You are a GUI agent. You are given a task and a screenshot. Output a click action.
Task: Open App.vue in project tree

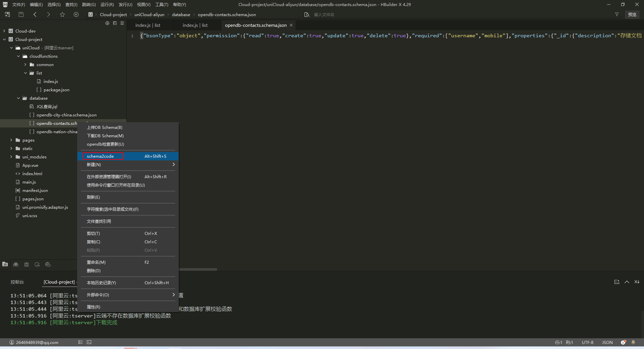click(30, 165)
